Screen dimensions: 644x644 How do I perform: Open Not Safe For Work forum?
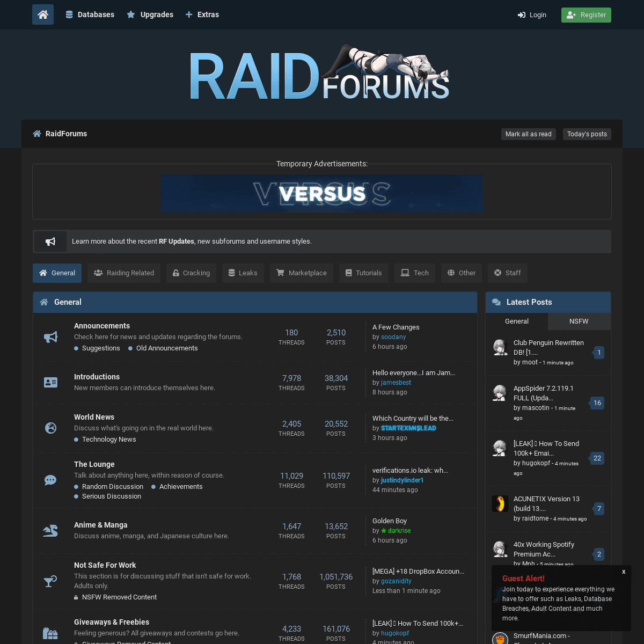pyautogui.click(x=105, y=565)
